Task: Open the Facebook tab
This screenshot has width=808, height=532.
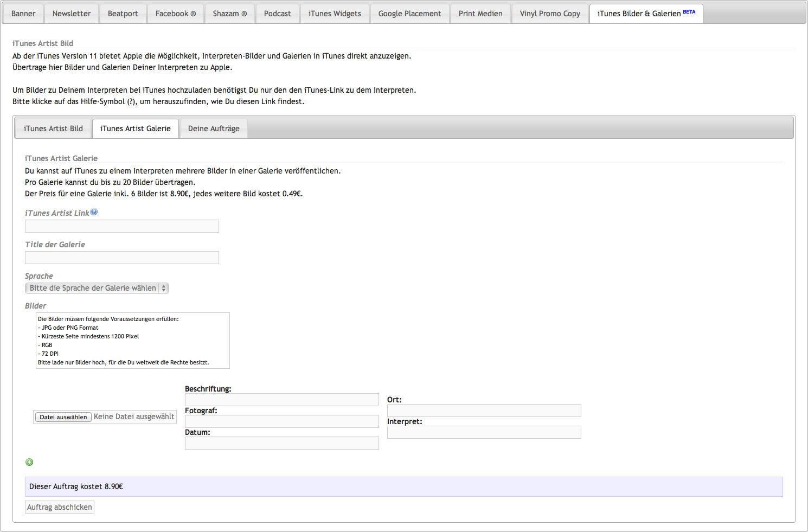Action: coord(175,14)
